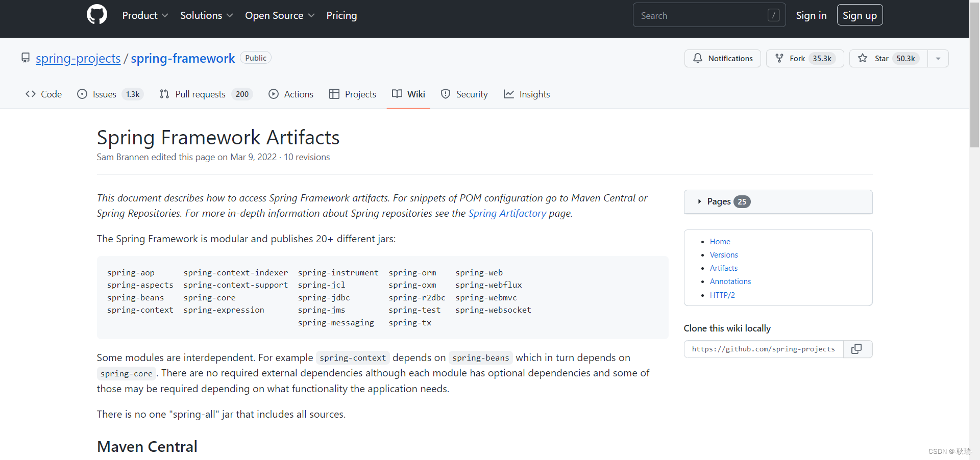
Task: Select the Wiki tab
Action: 408,94
